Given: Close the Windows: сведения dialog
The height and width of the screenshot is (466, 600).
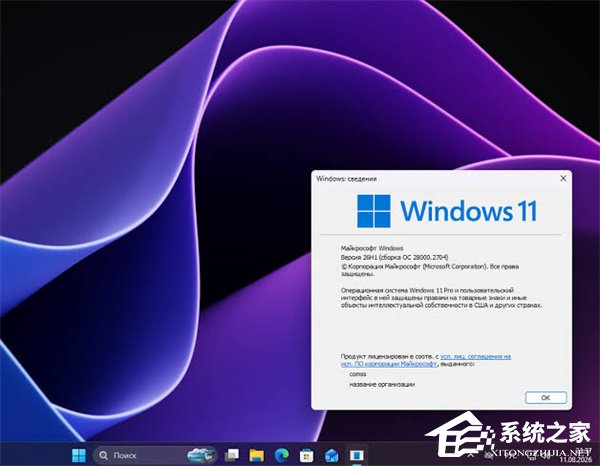Looking at the screenshot, I should click(x=563, y=178).
